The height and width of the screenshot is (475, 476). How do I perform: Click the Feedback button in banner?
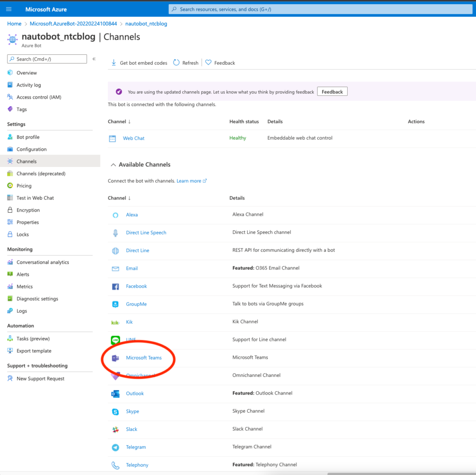332,92
